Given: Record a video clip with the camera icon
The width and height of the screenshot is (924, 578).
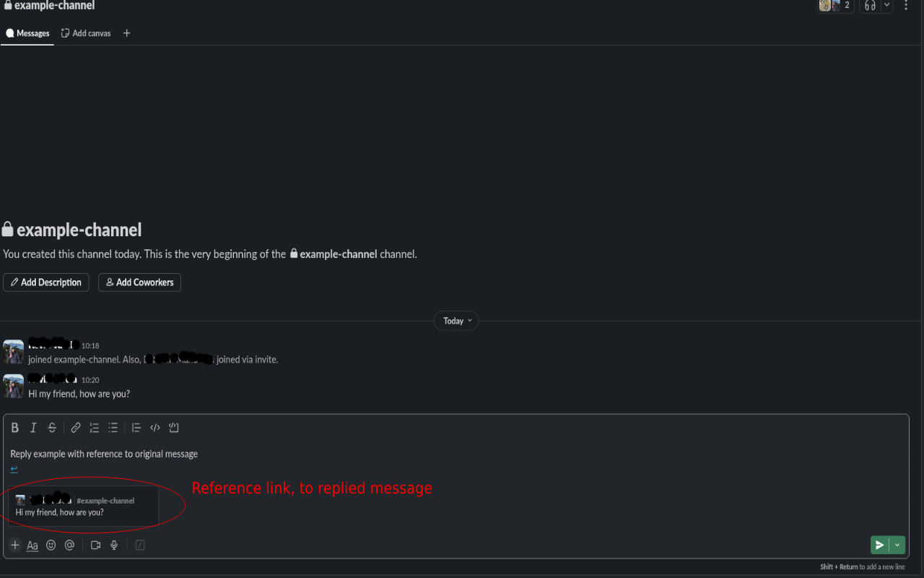Looking at the screenshot, I should click(x=95, y=545).
